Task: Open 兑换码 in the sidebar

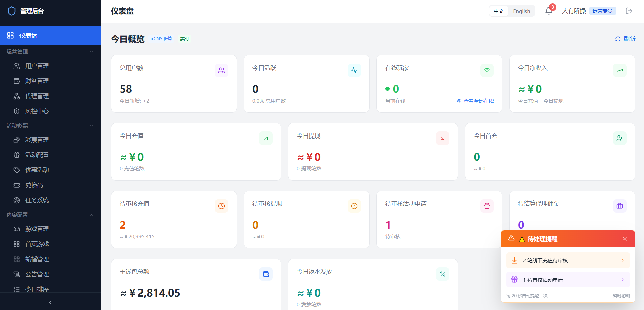Action: (50, 185)
